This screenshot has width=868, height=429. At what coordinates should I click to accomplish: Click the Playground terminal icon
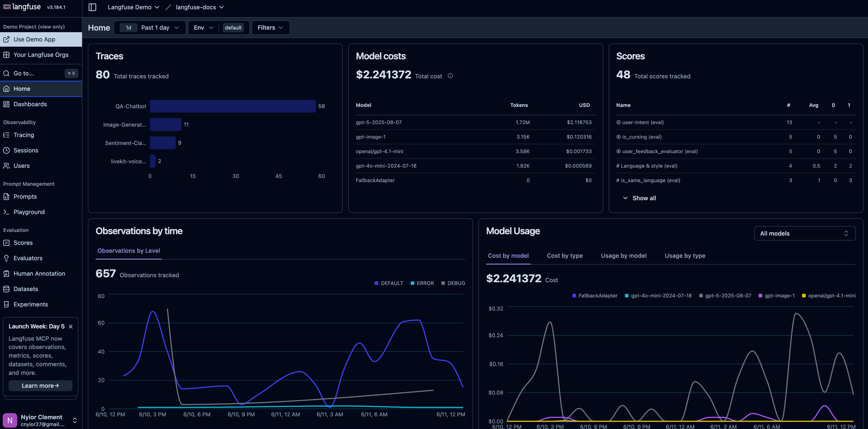(x=6, y=212)
